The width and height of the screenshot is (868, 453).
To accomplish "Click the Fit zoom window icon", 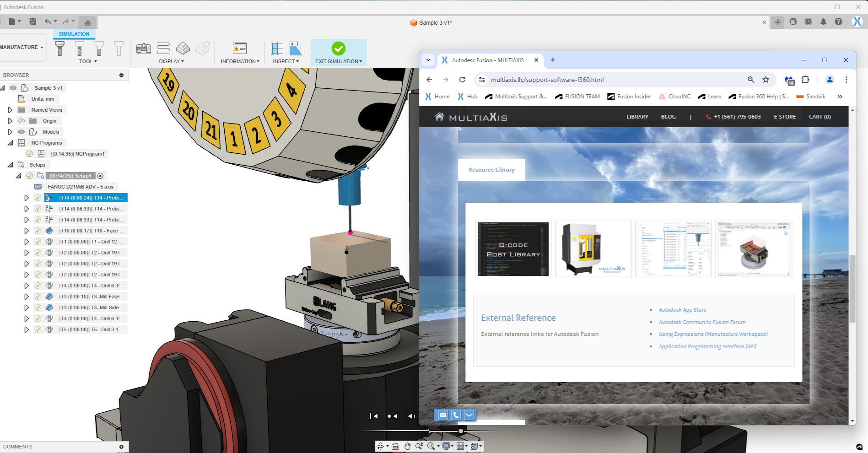I will pyautogui.click(x=431, y=446).
